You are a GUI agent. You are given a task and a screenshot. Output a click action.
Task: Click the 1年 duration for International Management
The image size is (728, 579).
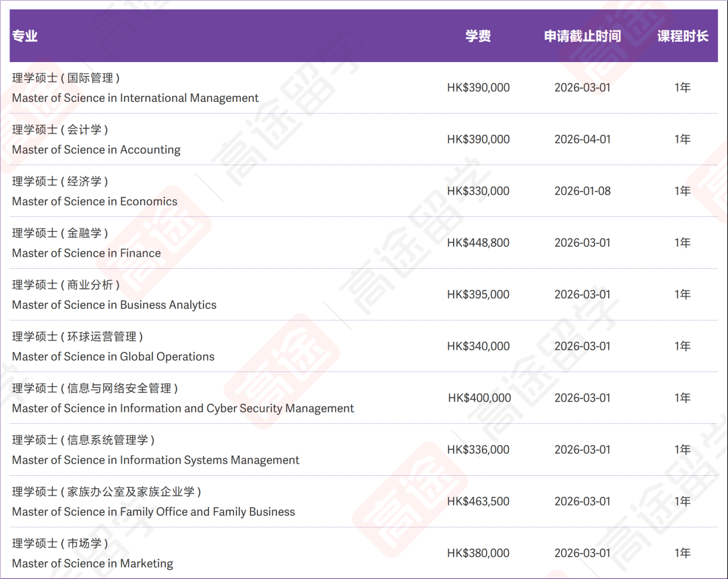coord(682,88)
